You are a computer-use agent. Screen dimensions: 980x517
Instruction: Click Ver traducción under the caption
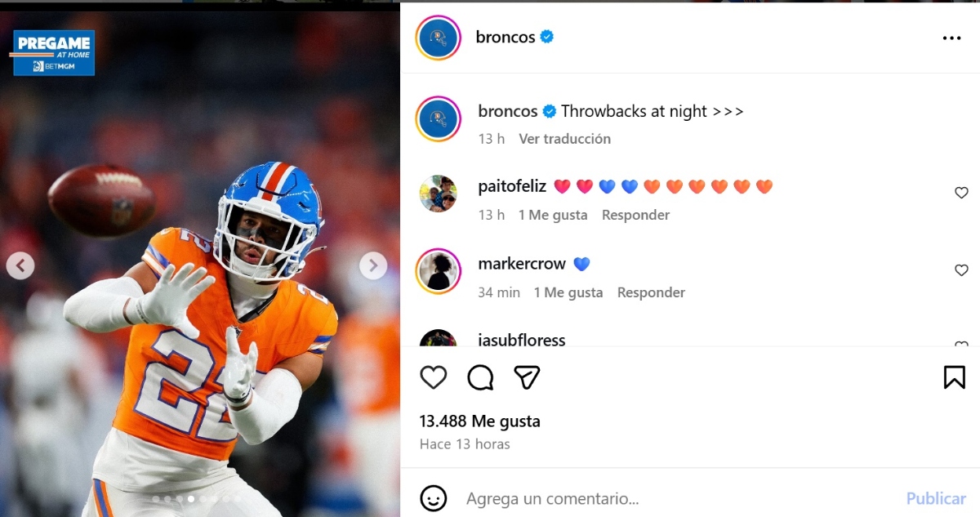(564, 138)
